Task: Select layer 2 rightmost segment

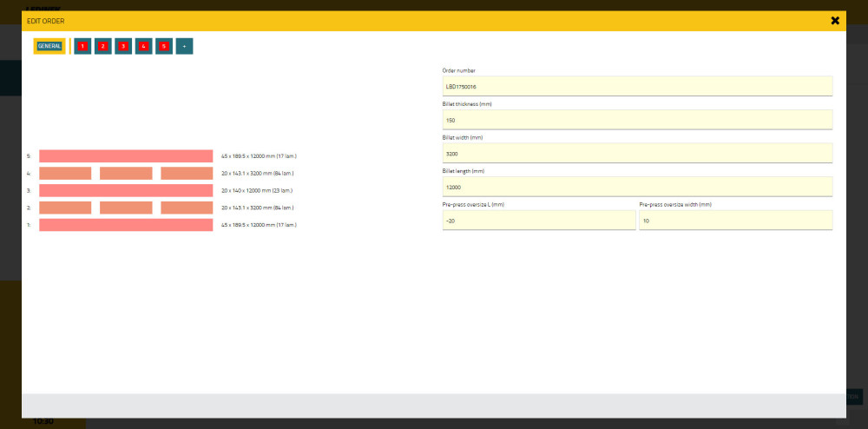Action: coord(187,208)
